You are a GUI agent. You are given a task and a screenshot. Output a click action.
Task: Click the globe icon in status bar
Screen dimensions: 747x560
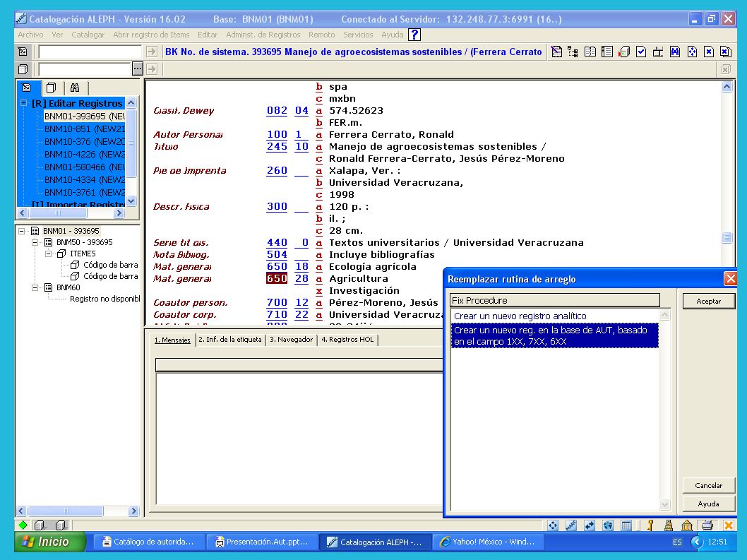tap(608, 525)
